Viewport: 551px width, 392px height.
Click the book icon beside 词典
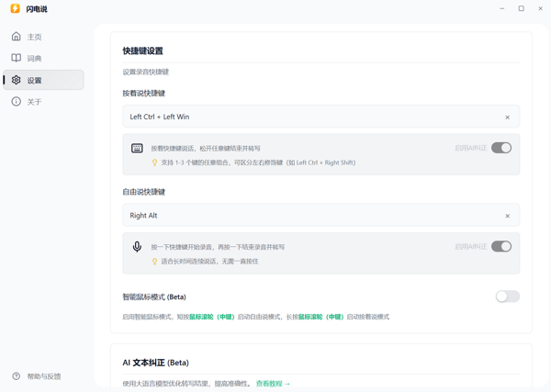tap(16, 58)
